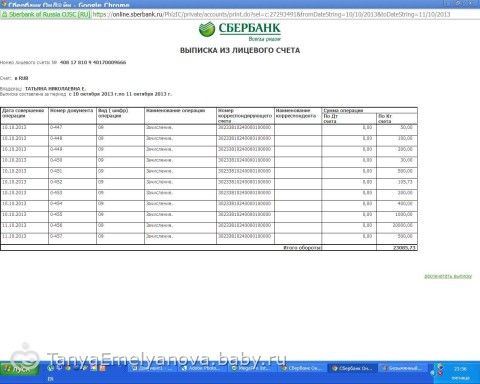Open the orange quick launch icon

[102, 368]
